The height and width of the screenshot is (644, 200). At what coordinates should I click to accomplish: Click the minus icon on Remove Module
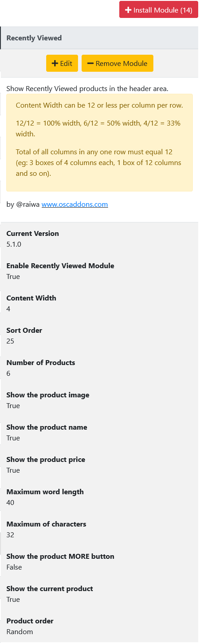click(x=91, y=63)
